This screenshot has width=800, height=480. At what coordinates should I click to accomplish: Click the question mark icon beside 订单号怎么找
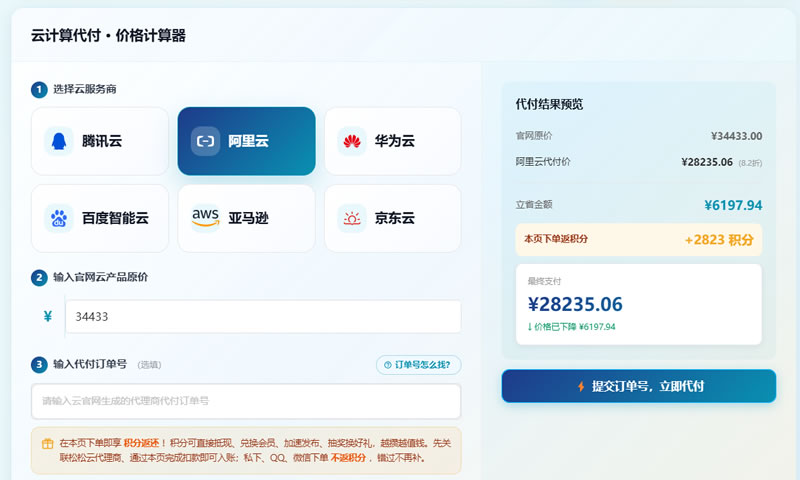[388, 365]
